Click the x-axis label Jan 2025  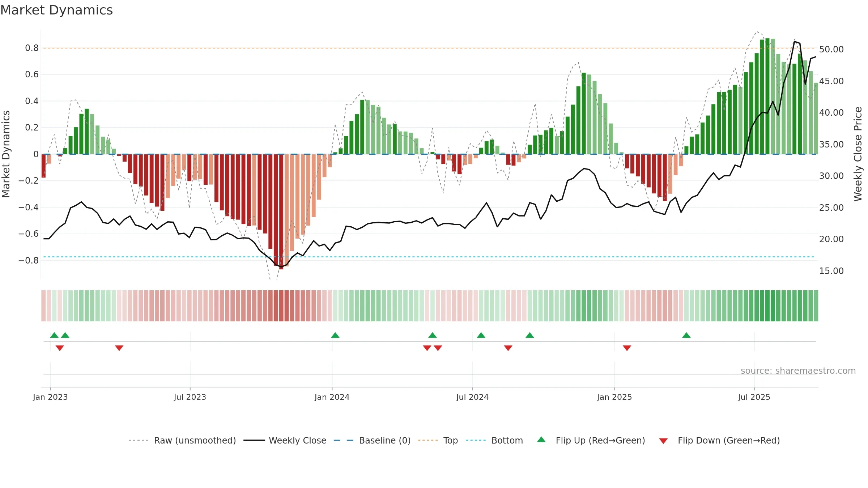[x=614, y=397]
